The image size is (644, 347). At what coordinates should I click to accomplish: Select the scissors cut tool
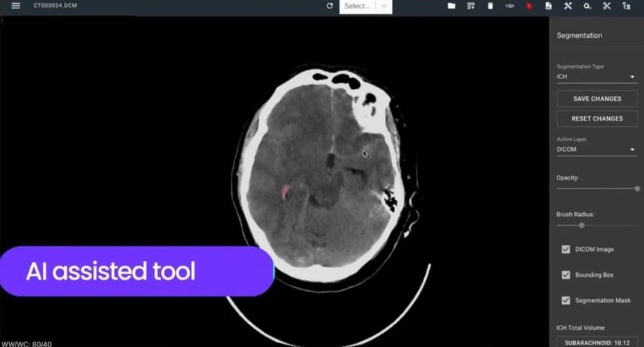pyautogui.click(x=607, y=6)
